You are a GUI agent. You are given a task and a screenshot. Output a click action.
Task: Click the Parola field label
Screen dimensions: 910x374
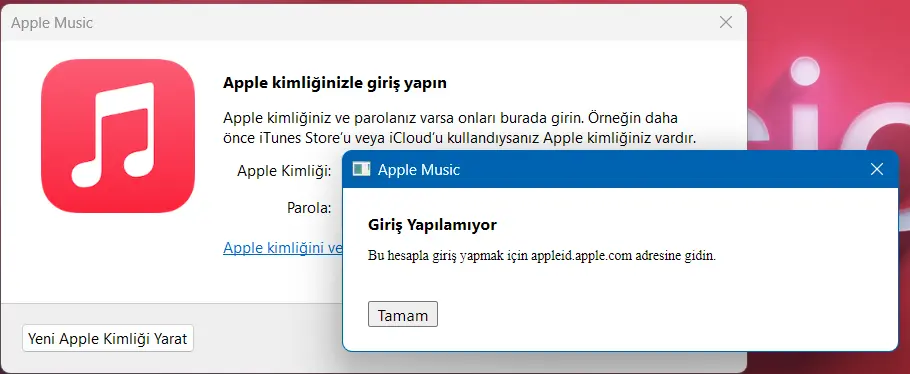pos(309,208)
